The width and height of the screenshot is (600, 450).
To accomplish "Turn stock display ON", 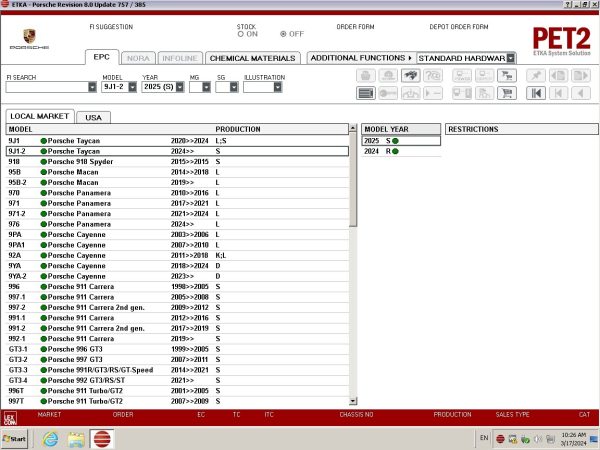I will 241,34.
